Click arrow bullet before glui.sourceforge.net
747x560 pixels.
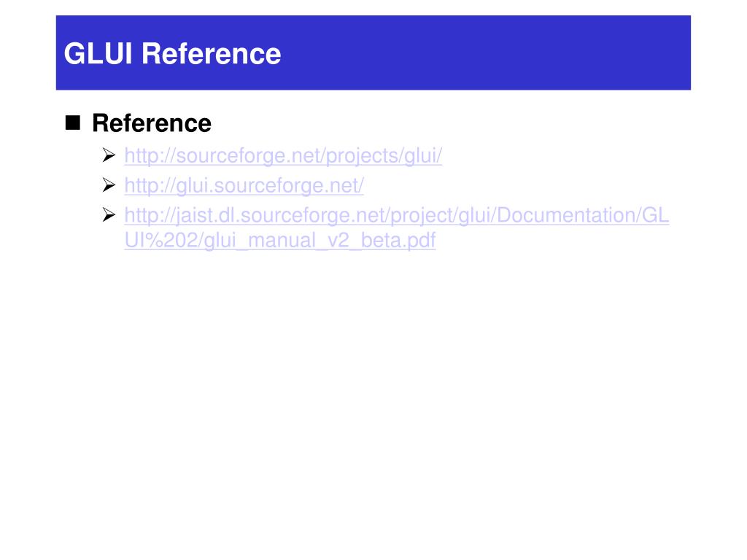(109, 184)
